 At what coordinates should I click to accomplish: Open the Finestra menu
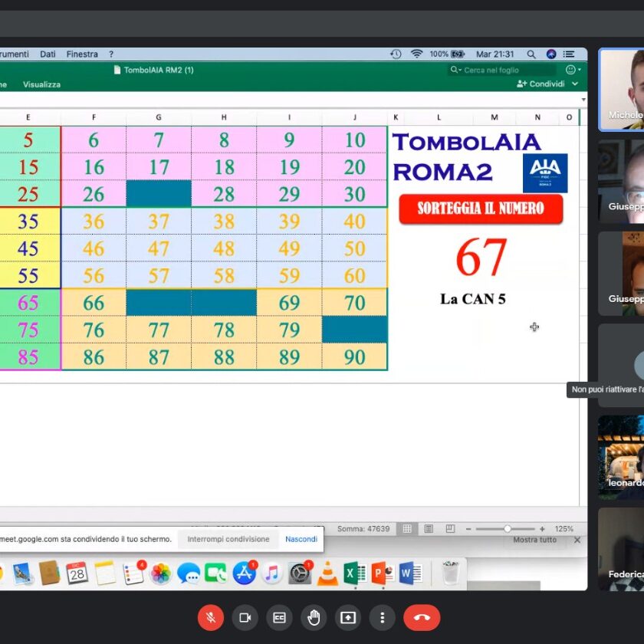pos(82,54)
